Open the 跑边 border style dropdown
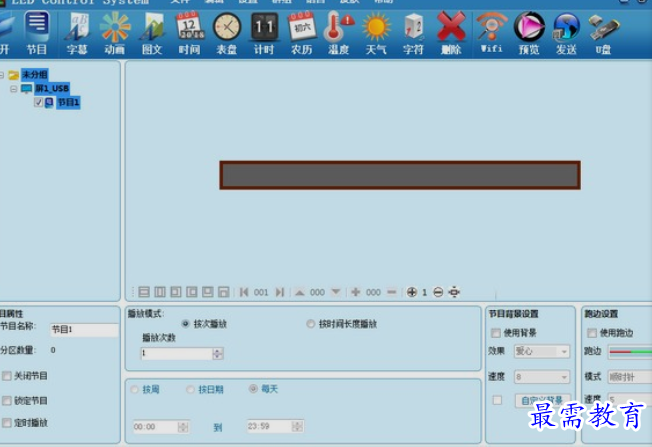The image size is (652, 447). pos(630,352)
